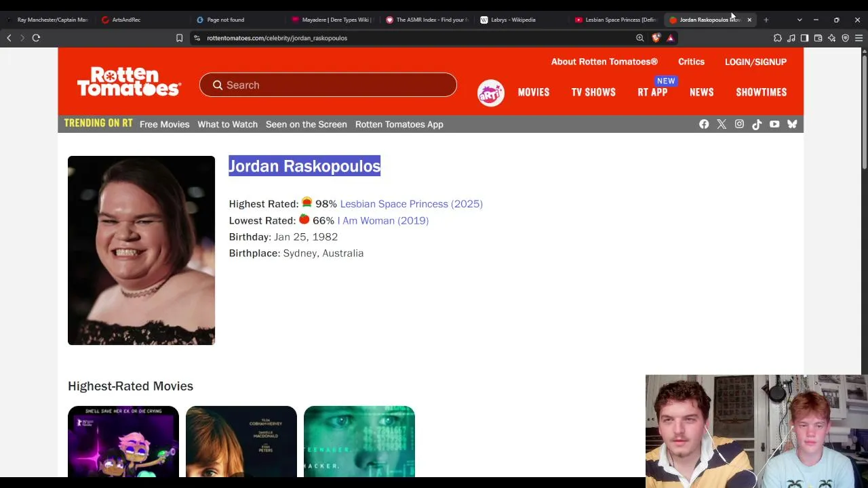Go back to the previous page

click(x=9, y=38)
